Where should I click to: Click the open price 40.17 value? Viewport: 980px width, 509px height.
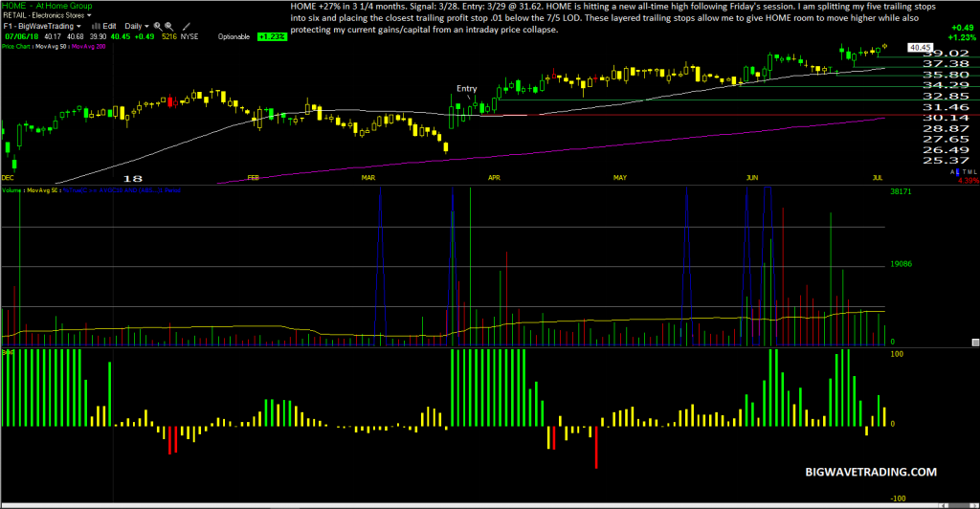53,36
